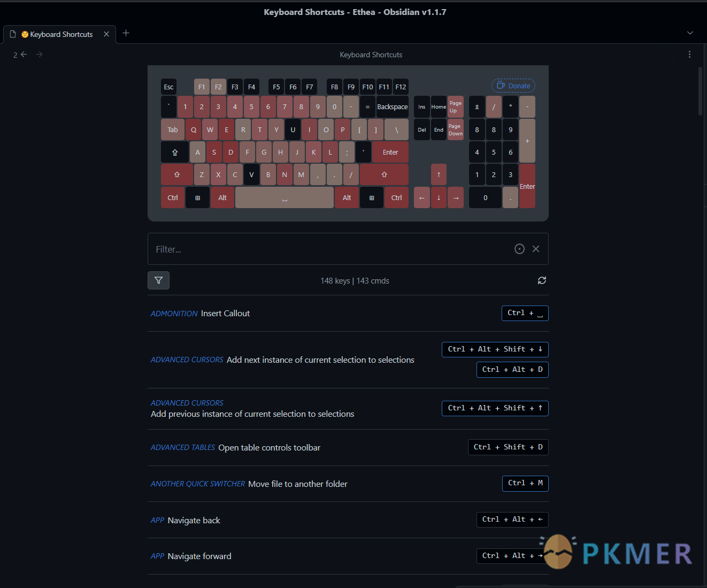Click the Ctrl + Alt + Shift + ↑ badge

click(x=495, y=408)
